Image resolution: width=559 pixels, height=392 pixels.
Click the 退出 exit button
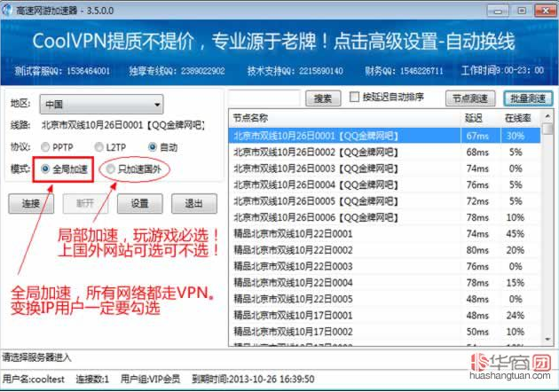tap(194, 204)
